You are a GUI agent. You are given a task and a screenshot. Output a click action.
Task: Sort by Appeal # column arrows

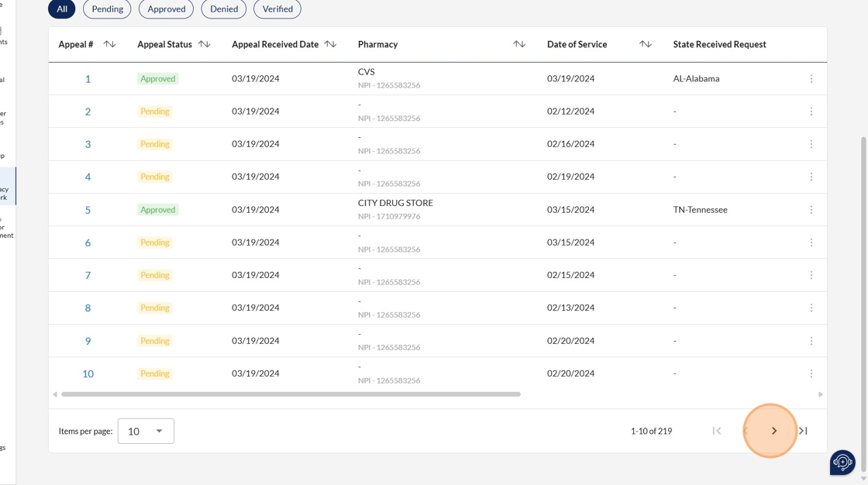coord(109,44)
